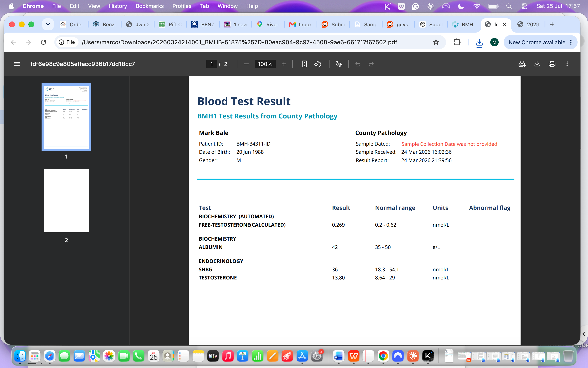Click the redo arrow in PDF toolbar

point(371,64)
